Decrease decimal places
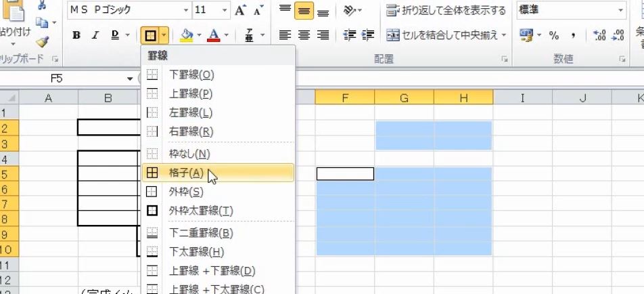 pyautogui.click(x=618, y=35)
